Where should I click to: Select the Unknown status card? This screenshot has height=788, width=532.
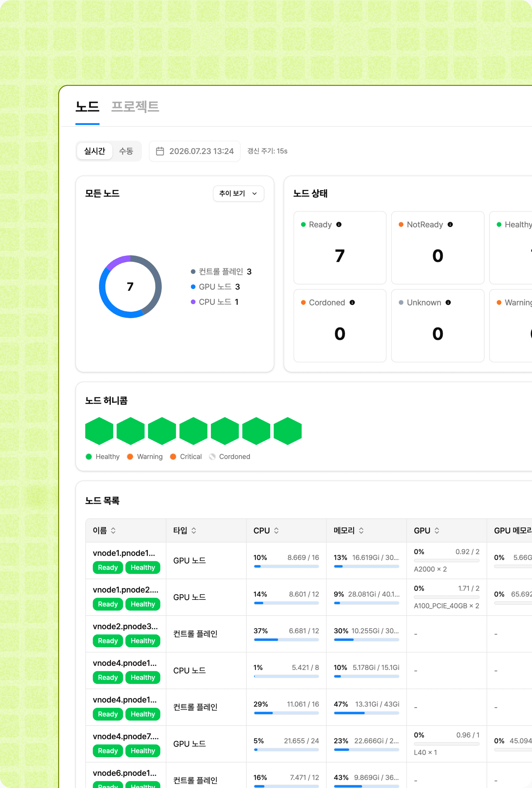(x=437, y=326)
